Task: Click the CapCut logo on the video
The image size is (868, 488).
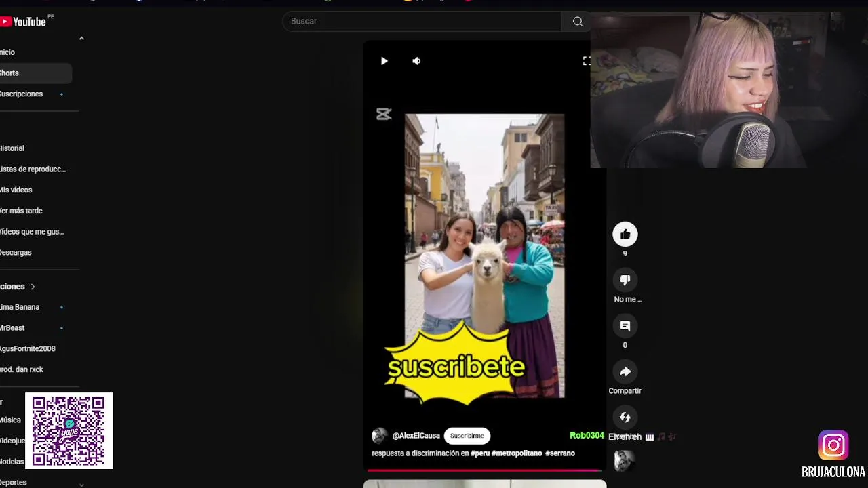Action: tap(384, 115)
